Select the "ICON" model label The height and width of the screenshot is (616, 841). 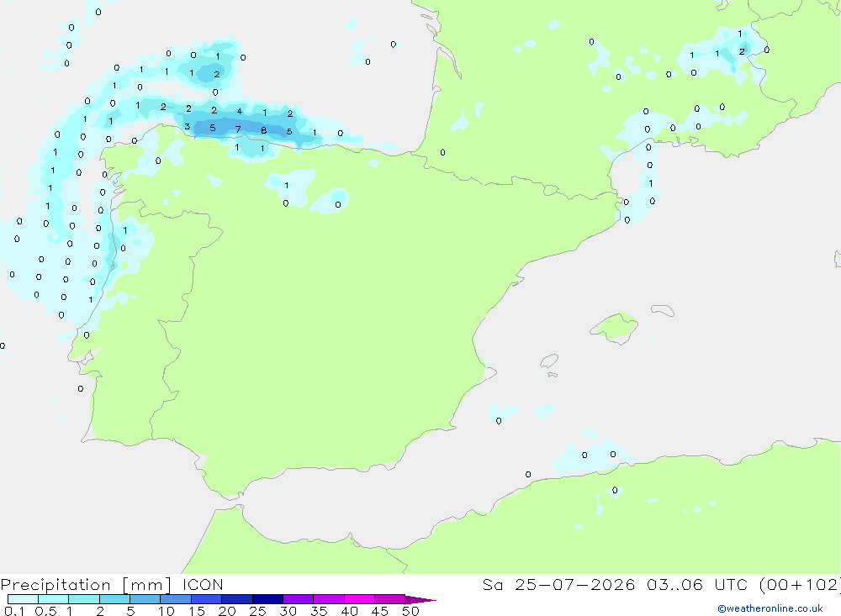pyautogui.click(x=203, y=585)
